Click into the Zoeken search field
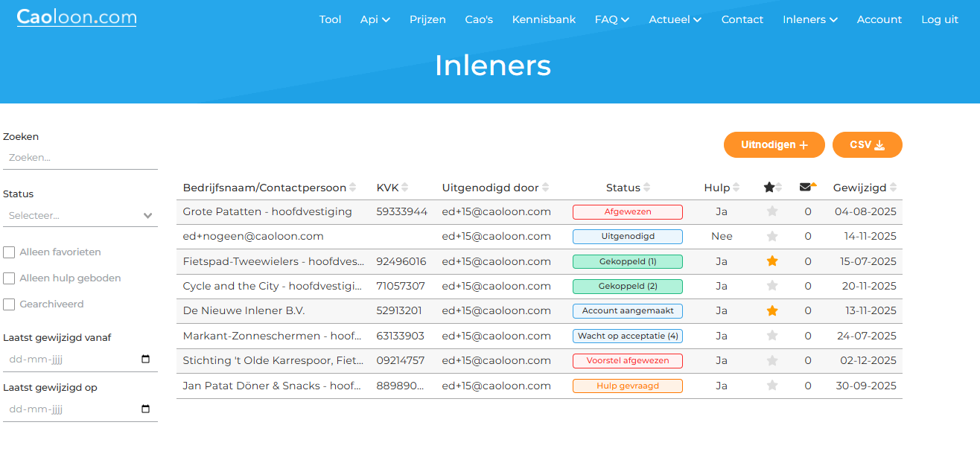 (80, 158)
